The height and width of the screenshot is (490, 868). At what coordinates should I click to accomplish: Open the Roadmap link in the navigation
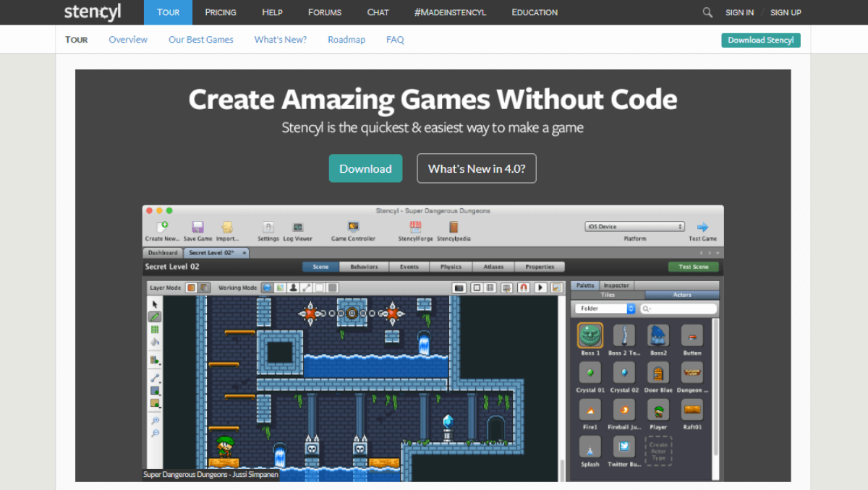[x=346, y=40]
